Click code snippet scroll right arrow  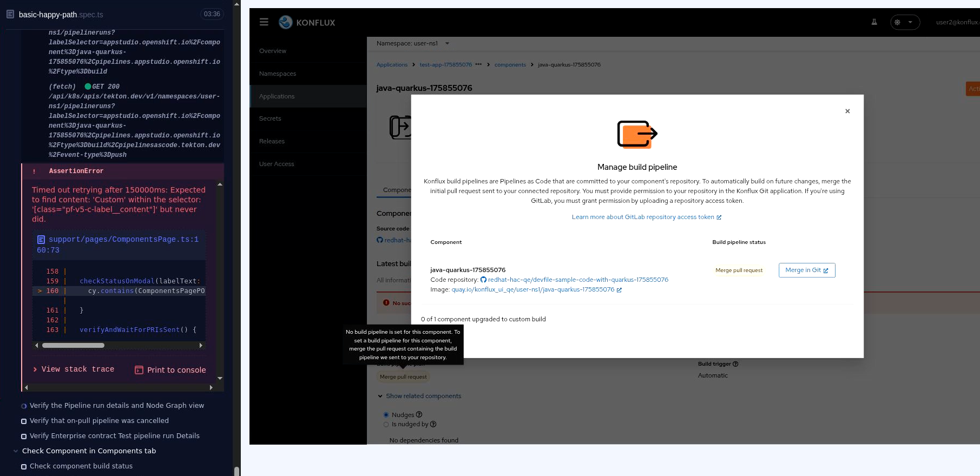pyautogui.click(x=201, y=345)
